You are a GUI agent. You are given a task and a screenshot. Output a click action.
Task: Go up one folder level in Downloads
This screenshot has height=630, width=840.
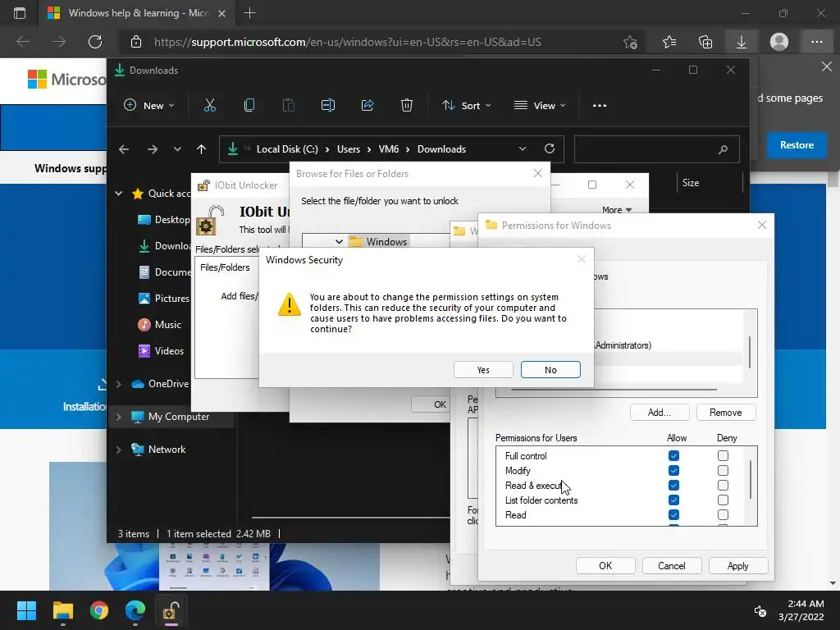click(202, 149)
